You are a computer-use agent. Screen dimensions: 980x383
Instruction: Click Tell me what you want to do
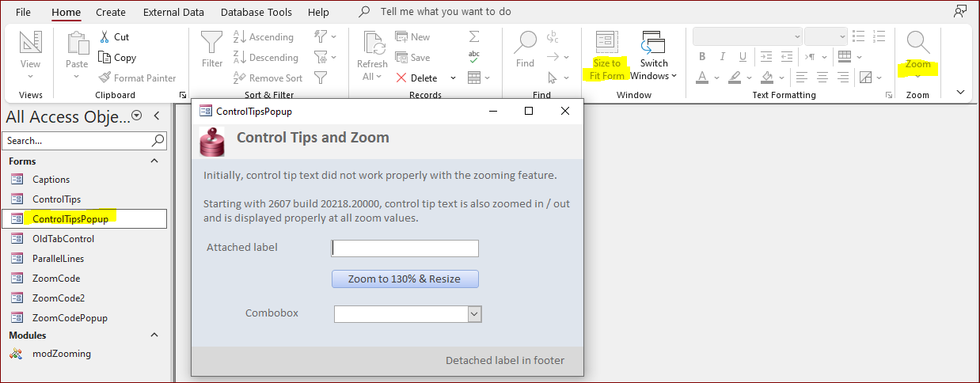pyautogui.click(x=446, y=12)
